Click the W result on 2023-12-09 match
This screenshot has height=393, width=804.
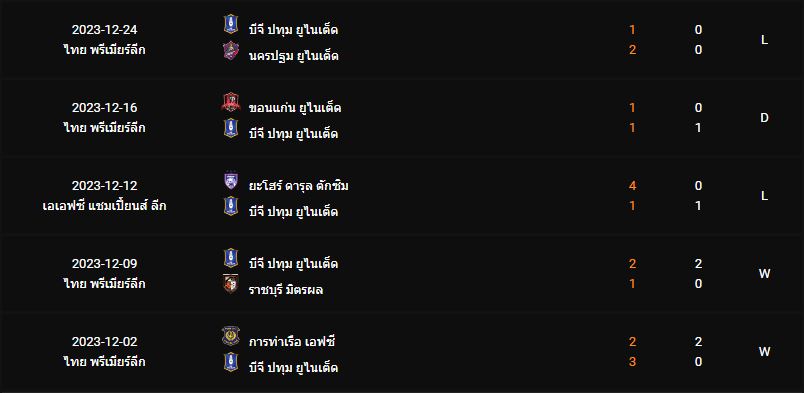pyautogui.click(x=765, y=274)
